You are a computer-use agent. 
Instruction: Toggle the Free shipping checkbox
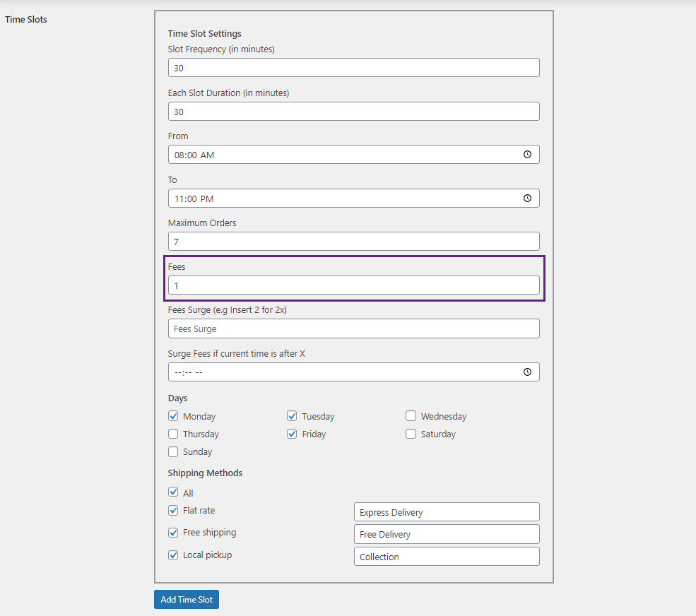[173, 533]
